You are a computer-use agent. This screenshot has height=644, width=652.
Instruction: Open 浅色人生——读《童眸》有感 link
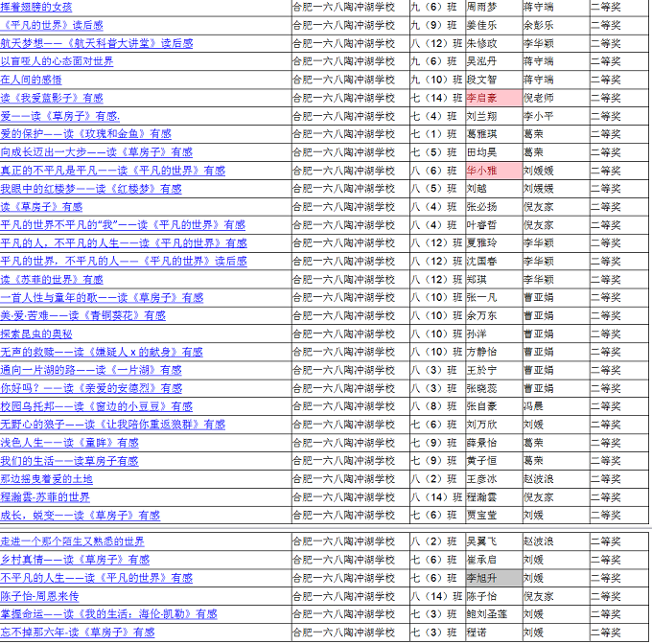69,443
